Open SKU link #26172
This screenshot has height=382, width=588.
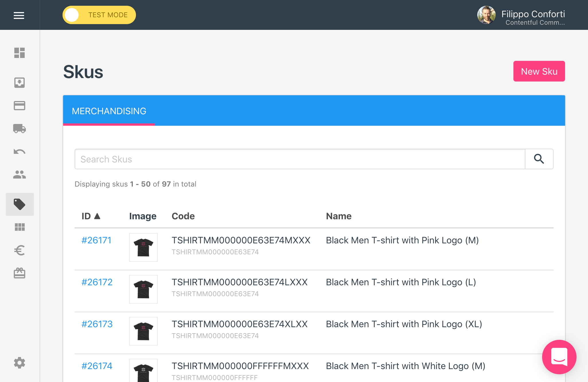pyautogui.click(x=97, y=282)
